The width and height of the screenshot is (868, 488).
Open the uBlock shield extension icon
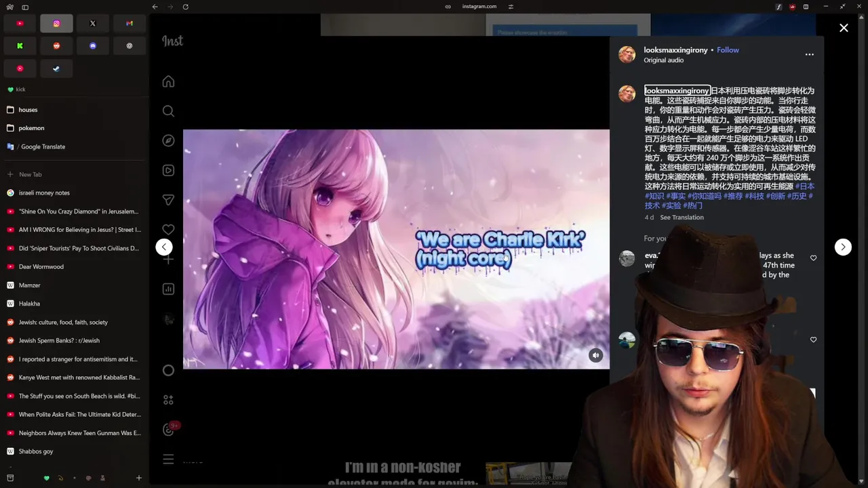coord(792,7)
